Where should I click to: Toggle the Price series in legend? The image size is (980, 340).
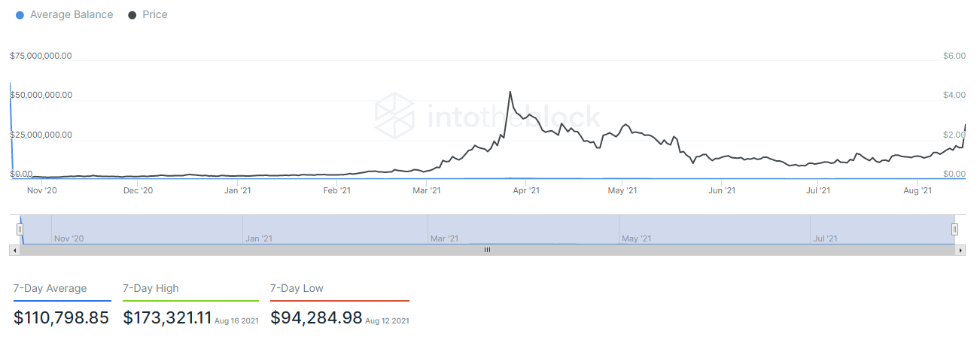point(154,14)
